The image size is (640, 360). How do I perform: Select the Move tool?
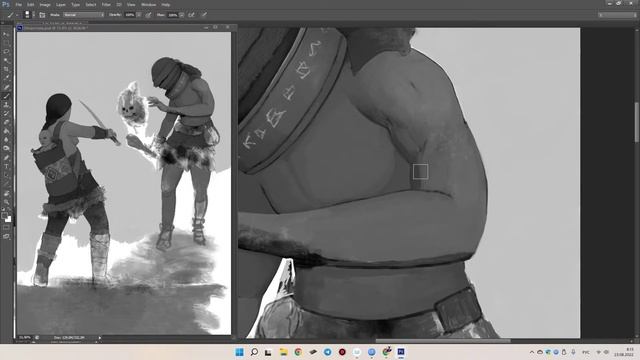point(6,35)
